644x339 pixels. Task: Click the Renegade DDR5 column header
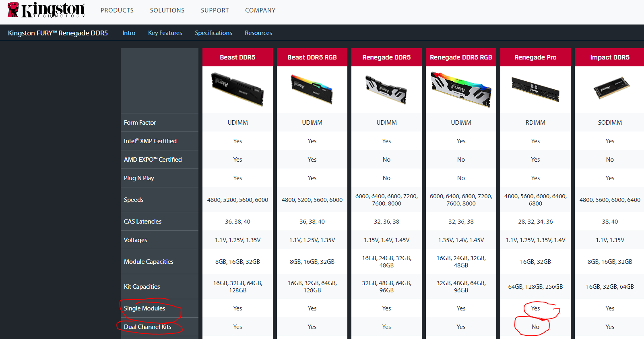pyautogui.click(x=386, y=57)
